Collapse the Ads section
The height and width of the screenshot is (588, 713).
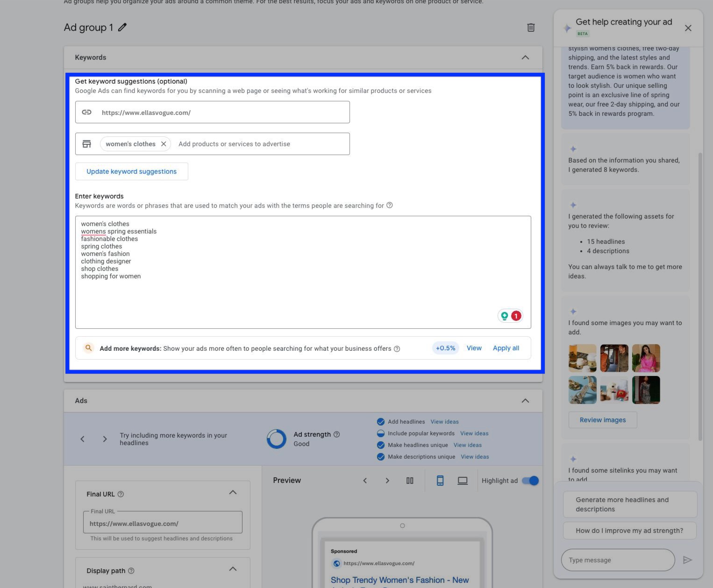525,401
